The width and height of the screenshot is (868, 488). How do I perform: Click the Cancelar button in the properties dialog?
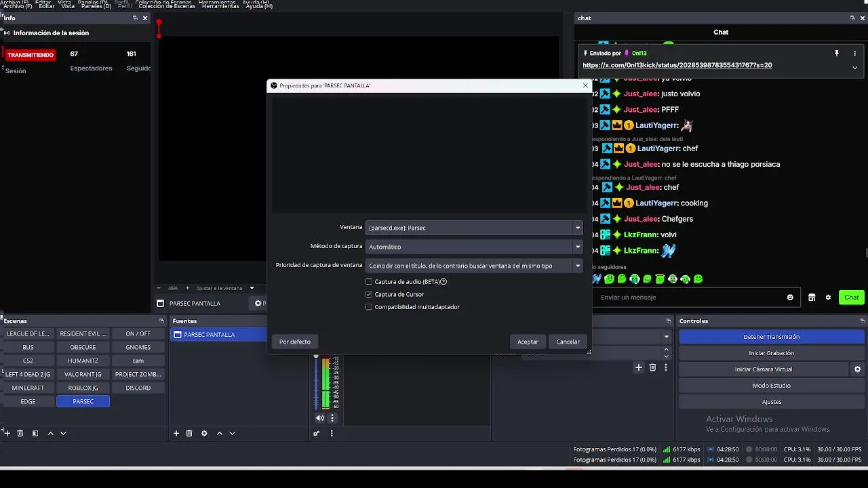click(x=568, y=342)
